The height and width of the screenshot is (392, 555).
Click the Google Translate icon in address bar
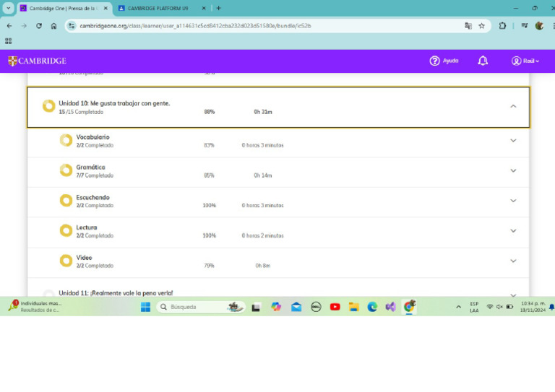tap(468, 25)
